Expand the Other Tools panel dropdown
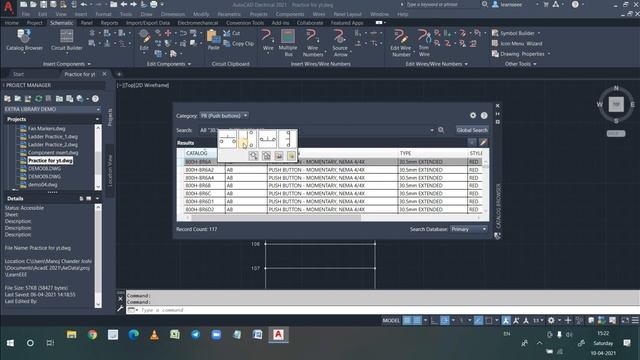Screen dimensions: 640x360 pos(535,64)
